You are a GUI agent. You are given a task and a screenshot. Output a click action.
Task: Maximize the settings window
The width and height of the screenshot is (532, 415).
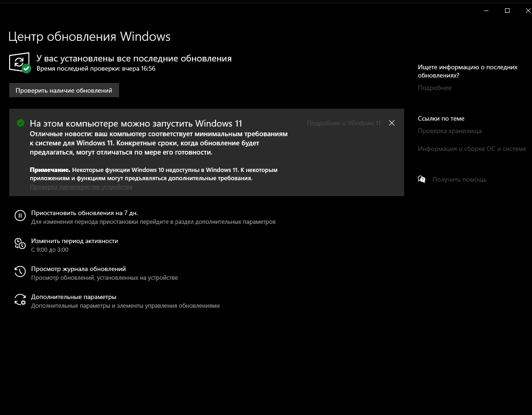tap(507, 11)
